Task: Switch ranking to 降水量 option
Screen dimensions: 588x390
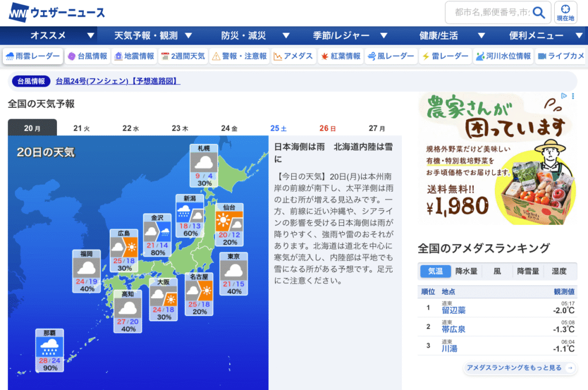Action: pyautogui.click(x=467, y=271)
